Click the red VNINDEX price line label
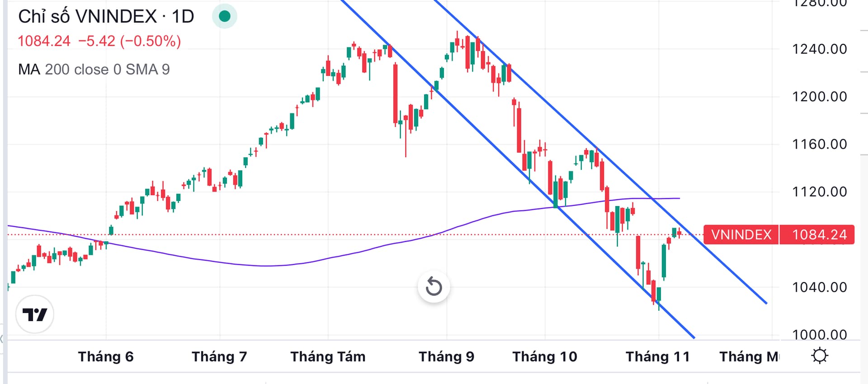This screenshot has height=384, width=868. click(x=741, y=235)
